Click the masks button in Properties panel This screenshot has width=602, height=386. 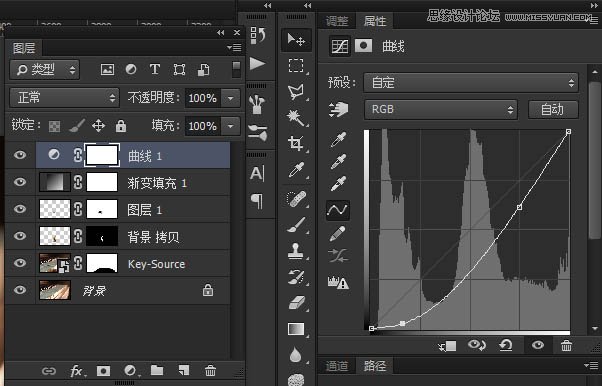coord(363,46)
